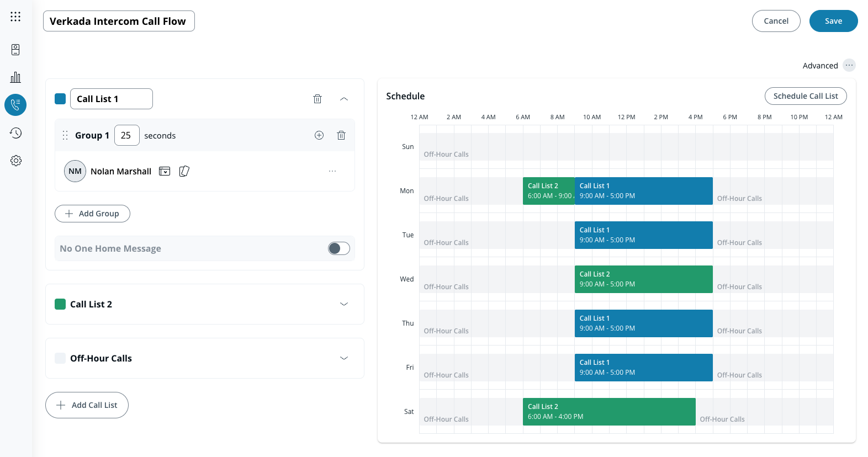Open the apps grid menu icon

click(15, 17)
